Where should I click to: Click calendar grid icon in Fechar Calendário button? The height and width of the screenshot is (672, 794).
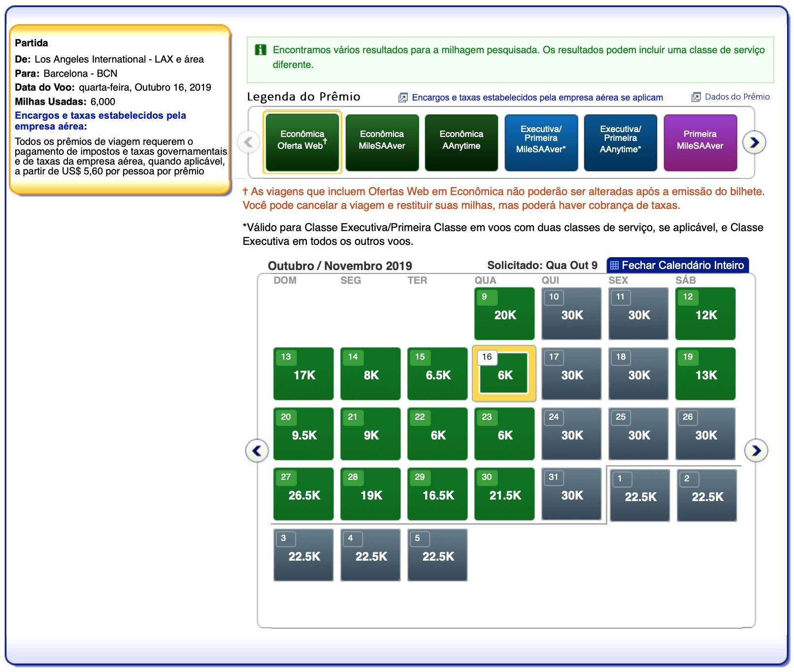(x=614, y=265)
